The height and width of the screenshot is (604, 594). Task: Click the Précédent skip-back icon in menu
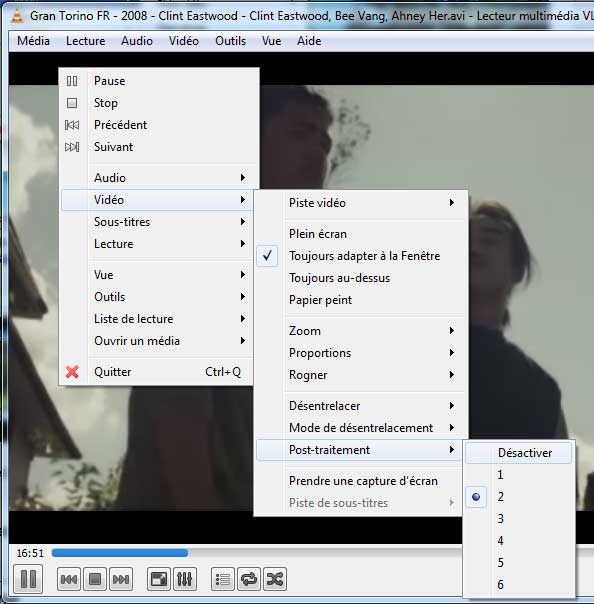click(72, 125)
